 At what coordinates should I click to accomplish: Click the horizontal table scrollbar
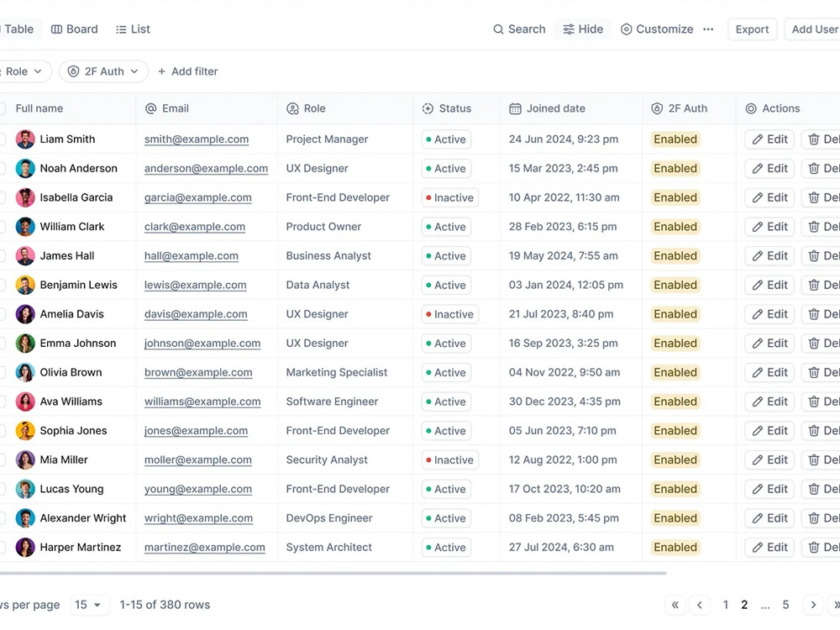(x=332, y=573)
